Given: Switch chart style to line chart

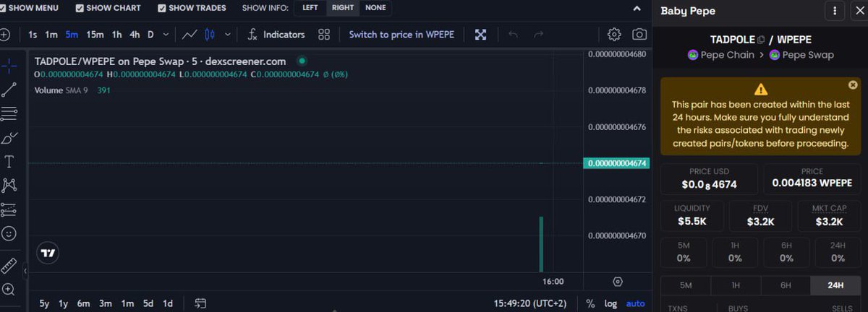Looking at the screenshot, I should click(x=190, y=35).
